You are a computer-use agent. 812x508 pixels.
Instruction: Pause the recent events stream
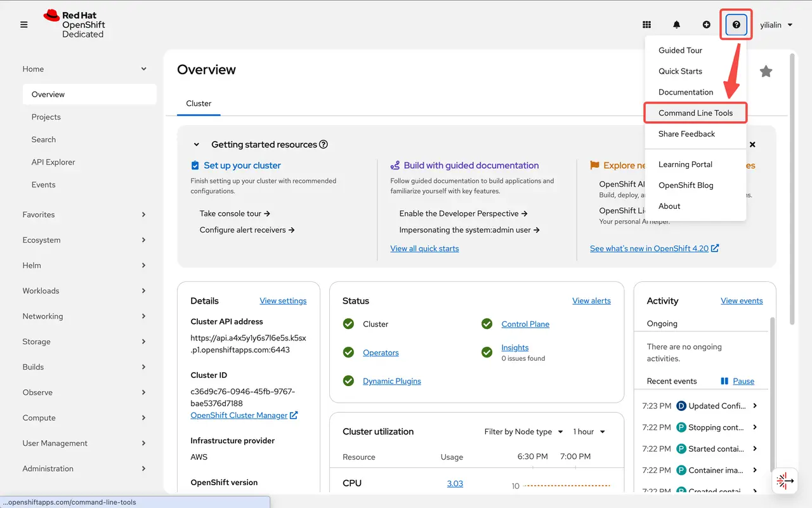click(738, 380)
